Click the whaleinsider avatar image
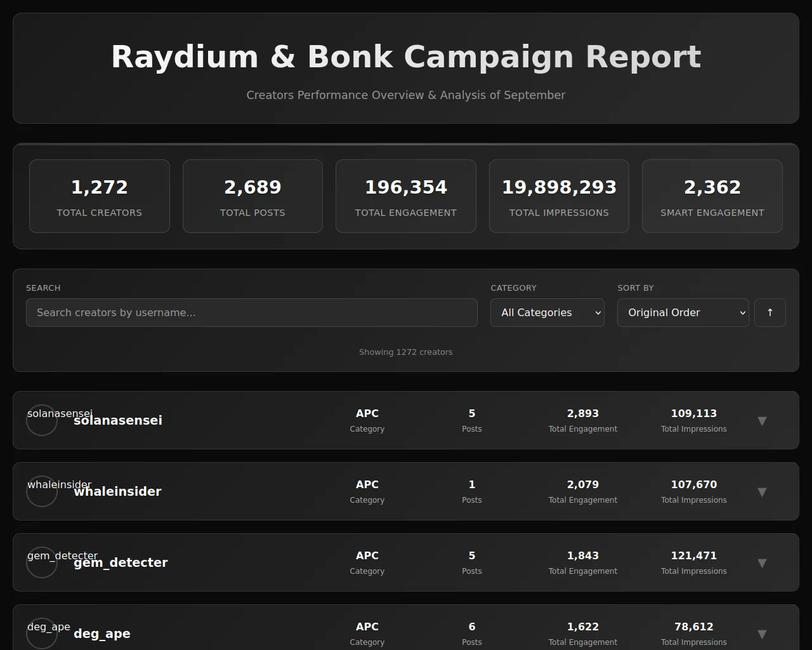Image resolution: width=812 pixels, height=650 pixels. point(42,491)
